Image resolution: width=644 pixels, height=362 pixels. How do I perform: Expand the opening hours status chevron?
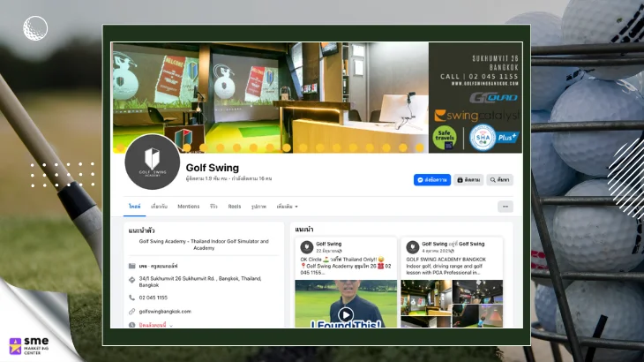coord(171,325)
